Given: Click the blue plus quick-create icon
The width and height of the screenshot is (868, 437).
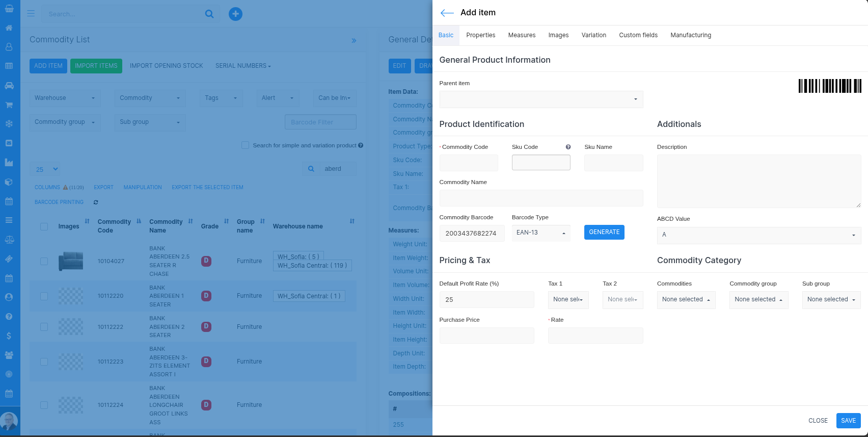Looking at the screenshot, I should tap(235, 14).
